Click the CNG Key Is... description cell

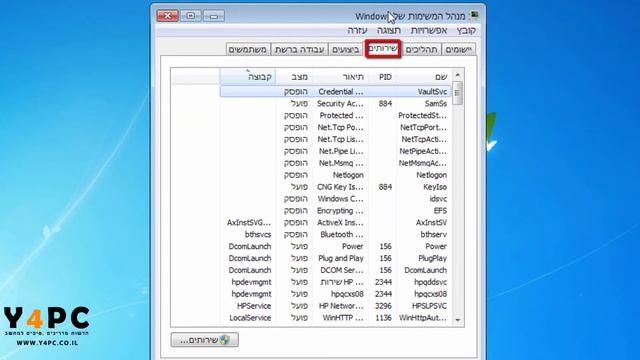click(x=340, y=187)
